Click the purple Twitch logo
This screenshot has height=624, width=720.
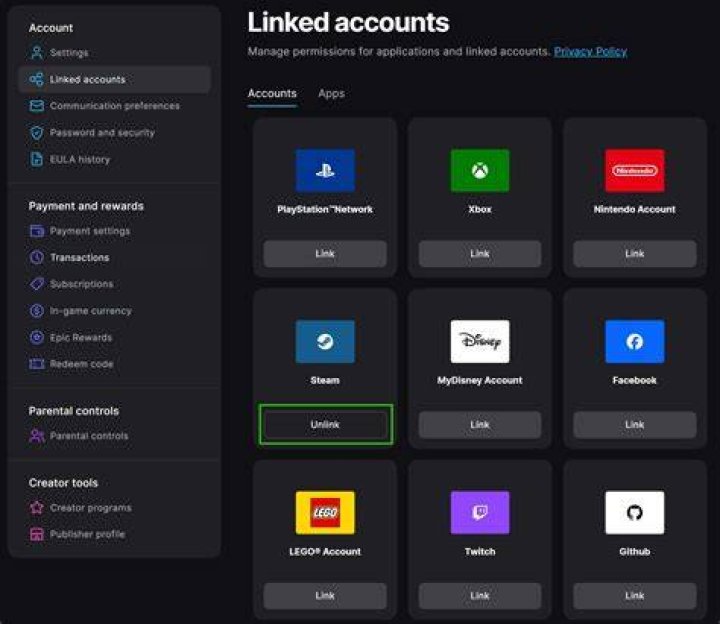pyautogui.click(x=480, y=512)
